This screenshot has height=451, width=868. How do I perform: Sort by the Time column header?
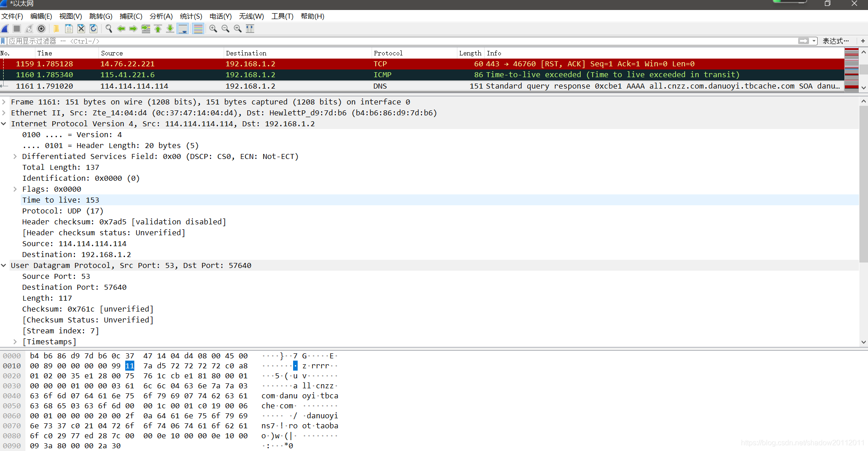pyautogui.click(x=67, y=53)
